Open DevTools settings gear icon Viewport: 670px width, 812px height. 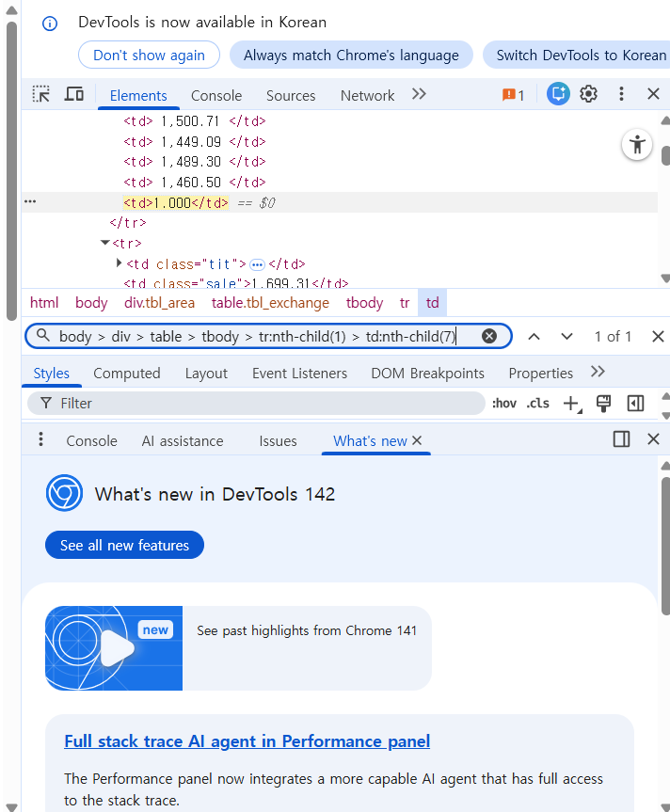coord(588,94)
